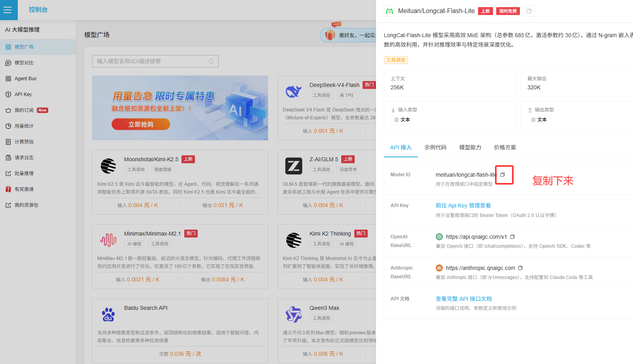The width and height of the screenshot is (633, 364).
Task: Click the Minimax-M2.1 waveform logo
Action: click(x=108, y=240)
